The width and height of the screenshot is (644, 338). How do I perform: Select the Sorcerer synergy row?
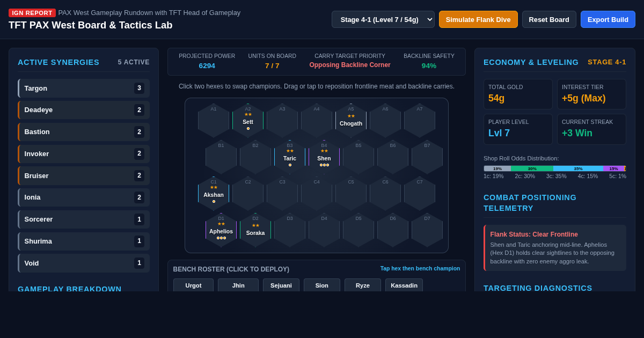(x=84, y=219)
